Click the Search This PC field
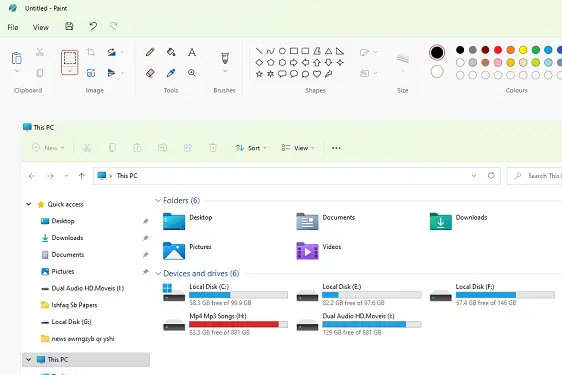This screenshot has width=562, height=375. pos(534,176)
